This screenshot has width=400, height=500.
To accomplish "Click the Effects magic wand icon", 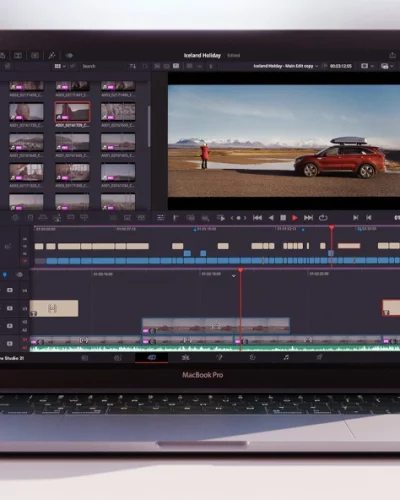I will click(x=52, y=55).
